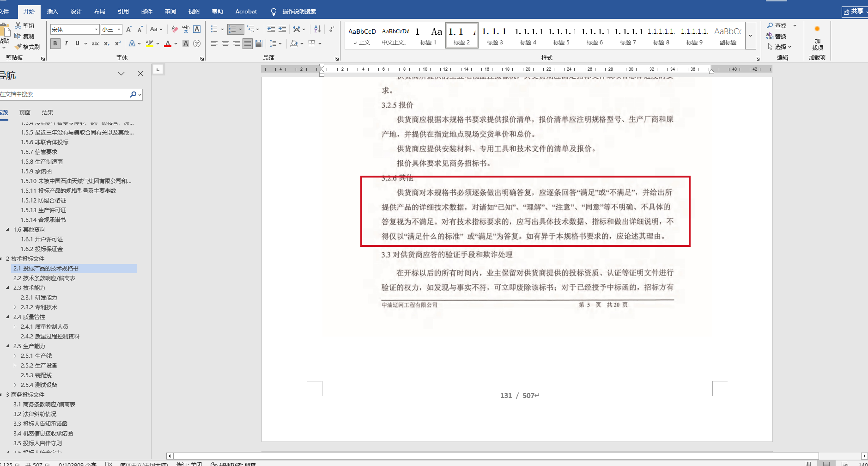This screenshot has width=868, height=466.
Task: Toggle subscript formatting
Action: coord(107,43)
